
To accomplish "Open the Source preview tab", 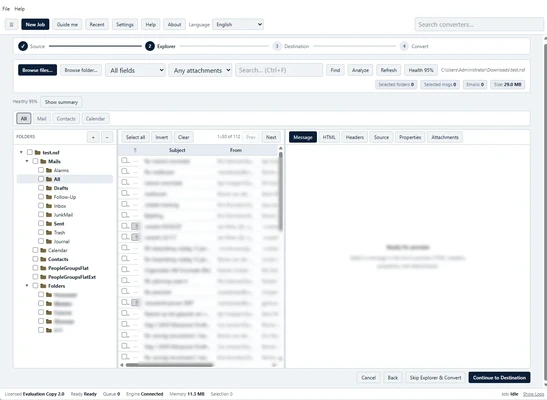I will pyautogui.click(x=381, y=137).
